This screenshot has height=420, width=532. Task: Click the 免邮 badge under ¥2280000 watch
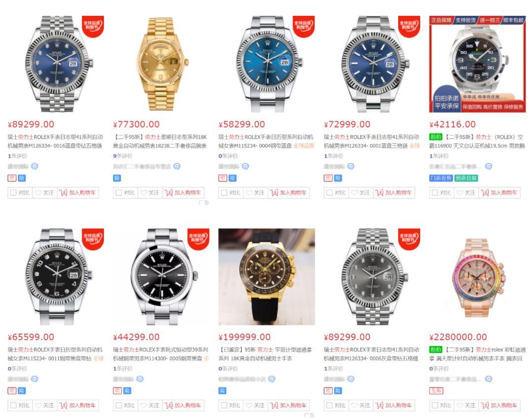point(436,391)
